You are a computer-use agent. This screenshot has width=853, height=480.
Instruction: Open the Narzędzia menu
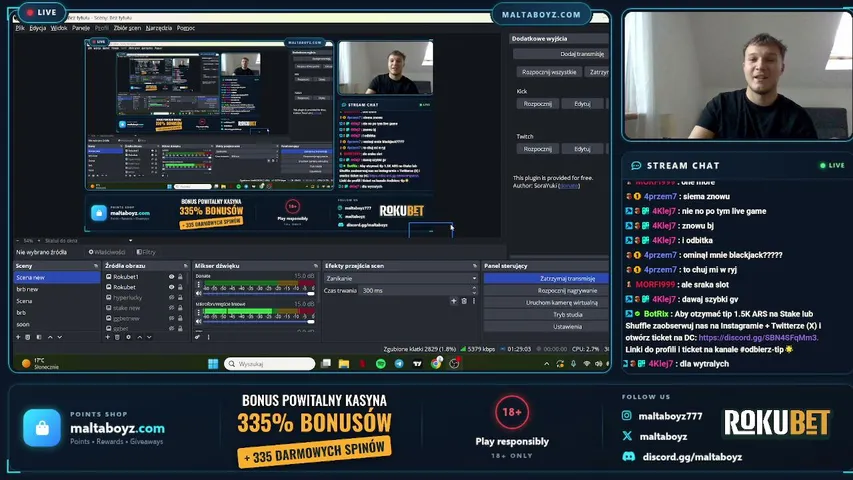[159, 28]
